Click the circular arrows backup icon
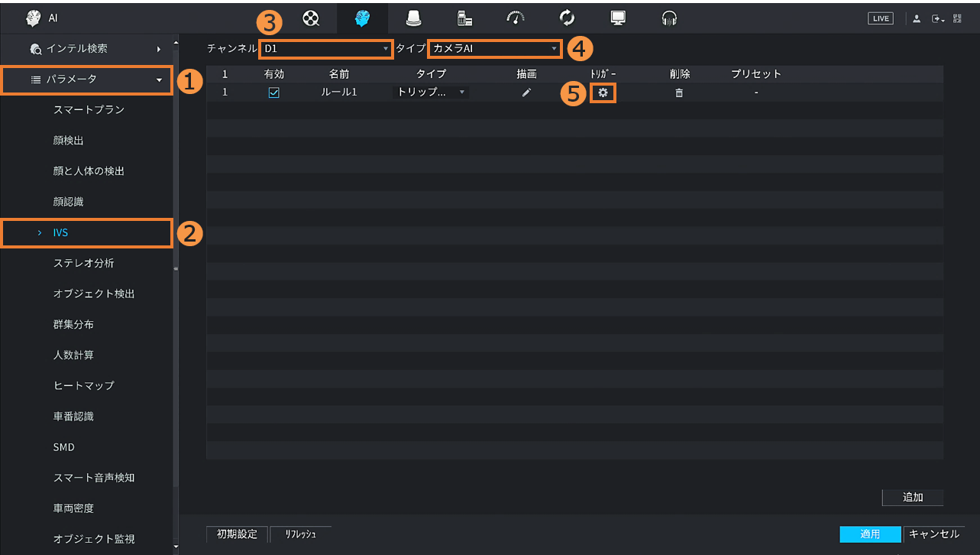The width and height of the screenshot is (980, 555). [567, 18]
